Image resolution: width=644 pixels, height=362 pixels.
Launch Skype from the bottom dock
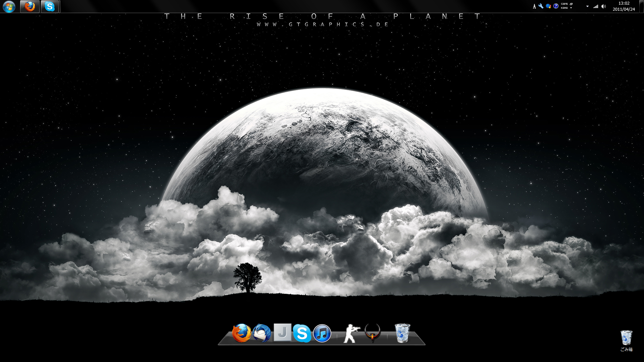tap(302, 333)
